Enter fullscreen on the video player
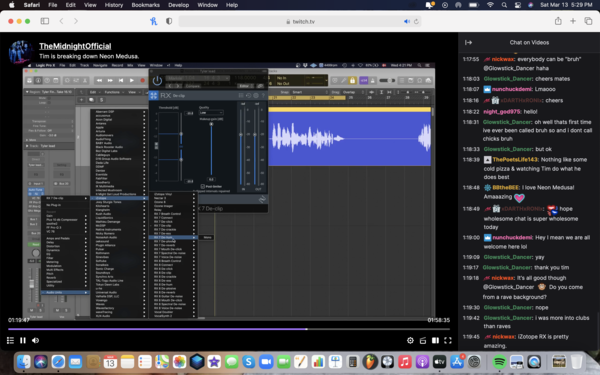Viewport: 600px width, 375px height. [448, 340]
